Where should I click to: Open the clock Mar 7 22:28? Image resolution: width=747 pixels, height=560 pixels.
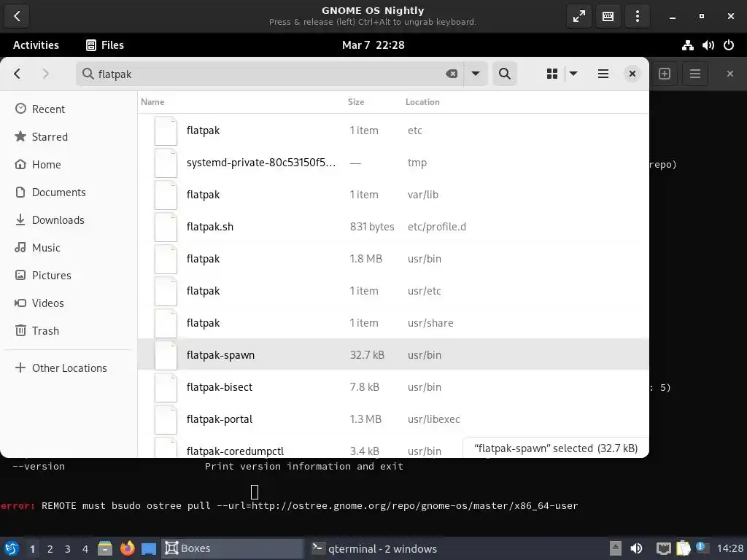click(373, 45)
